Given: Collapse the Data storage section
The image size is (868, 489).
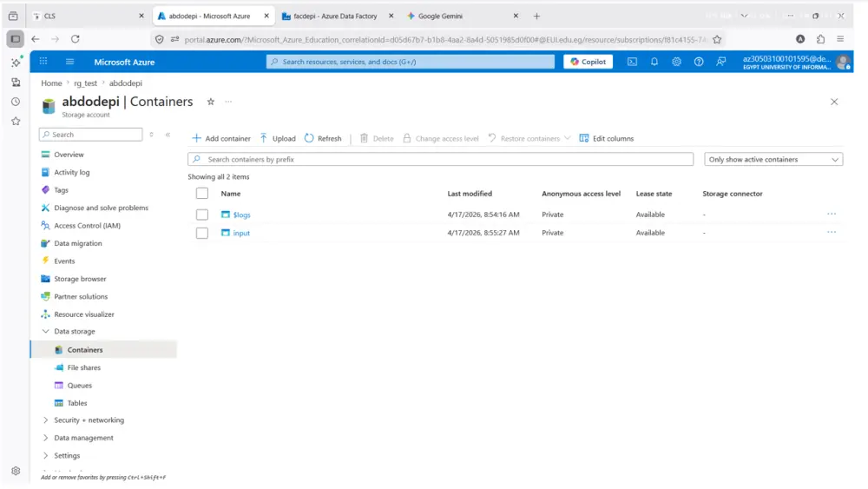Looking at the screenshot, I should point(45,331).
